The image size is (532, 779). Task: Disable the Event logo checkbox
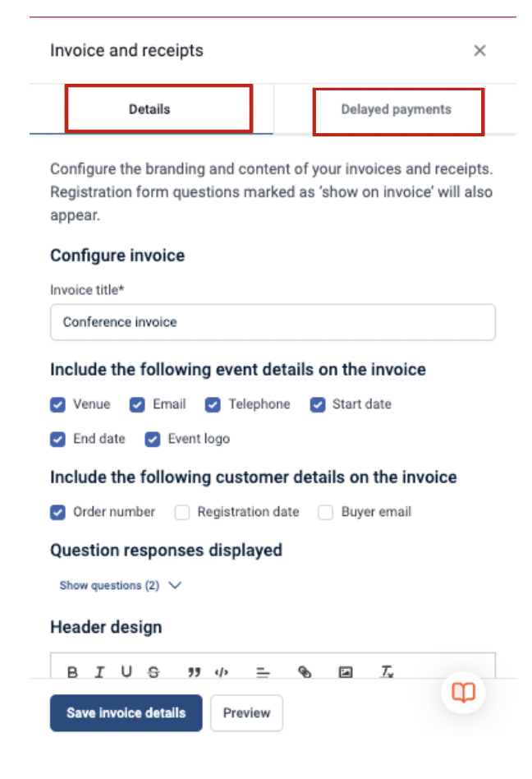tap(152, 439)
